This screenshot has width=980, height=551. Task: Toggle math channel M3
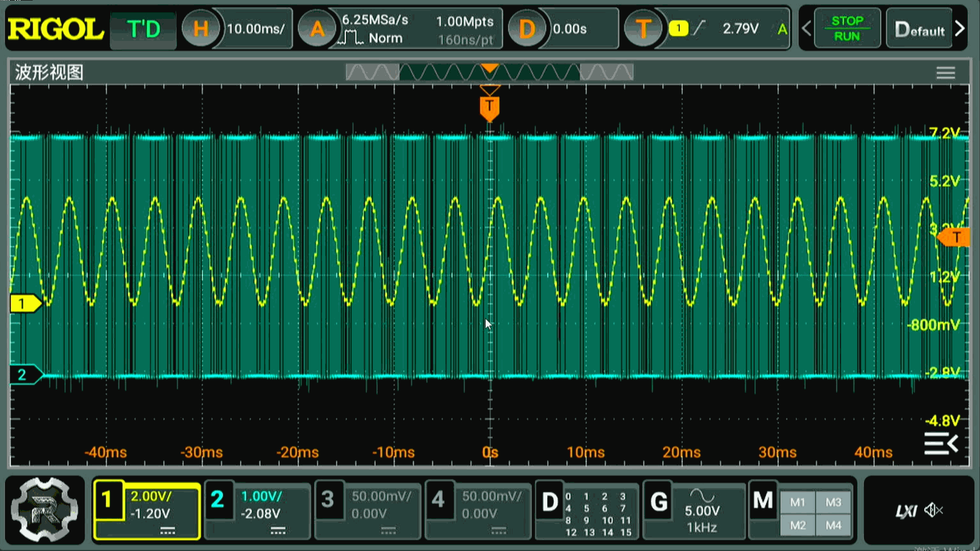834,502
